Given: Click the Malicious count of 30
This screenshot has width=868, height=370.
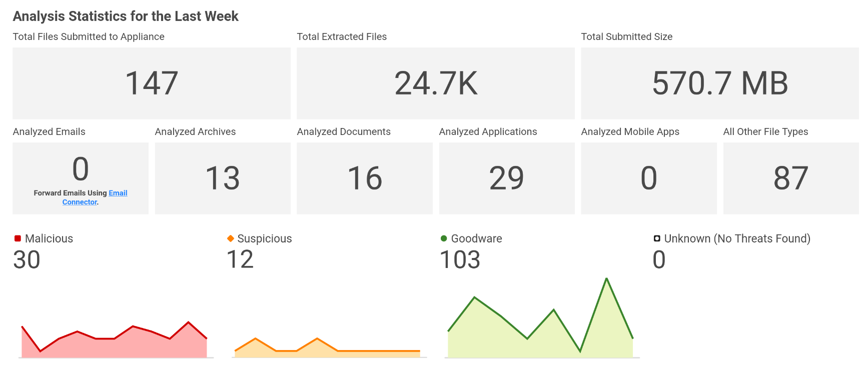Looking at the screenshot, I should [27, 259].
